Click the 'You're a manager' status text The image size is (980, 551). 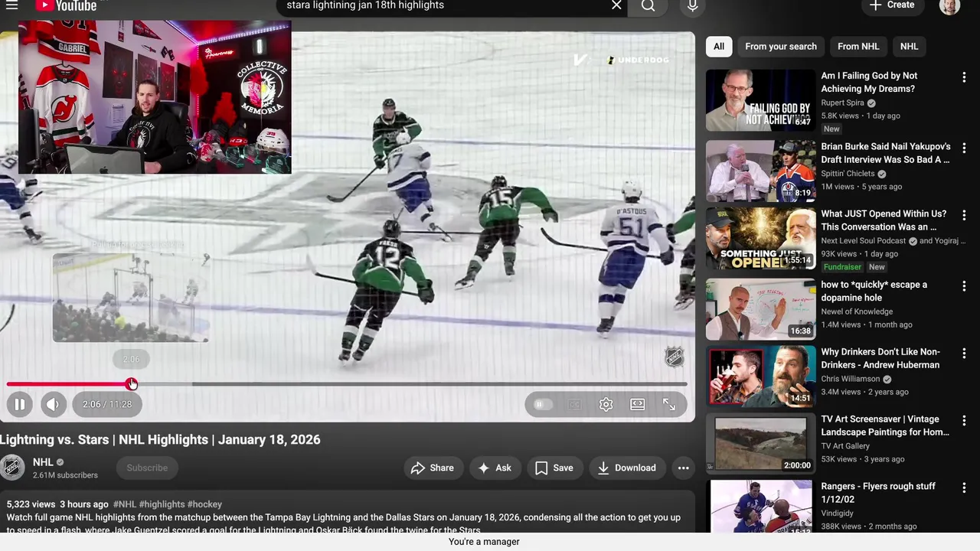[x=484, y=542]
